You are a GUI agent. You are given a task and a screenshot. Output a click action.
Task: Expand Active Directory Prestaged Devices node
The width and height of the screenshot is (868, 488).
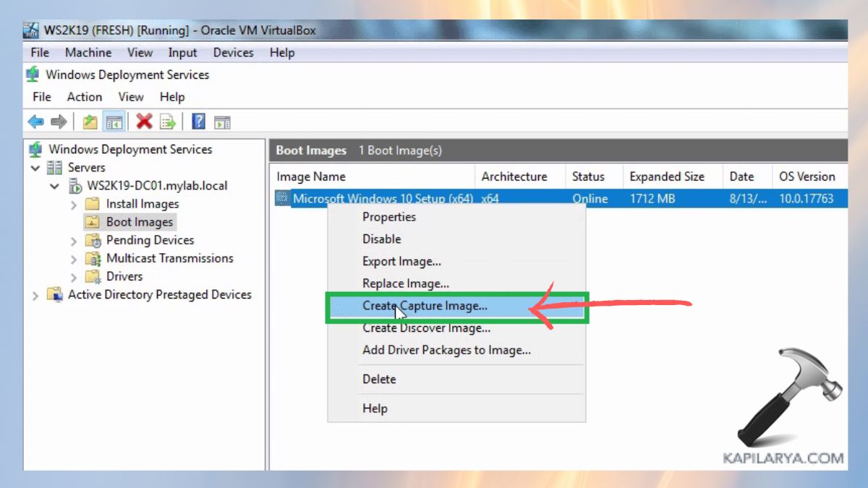coord(35,295)
